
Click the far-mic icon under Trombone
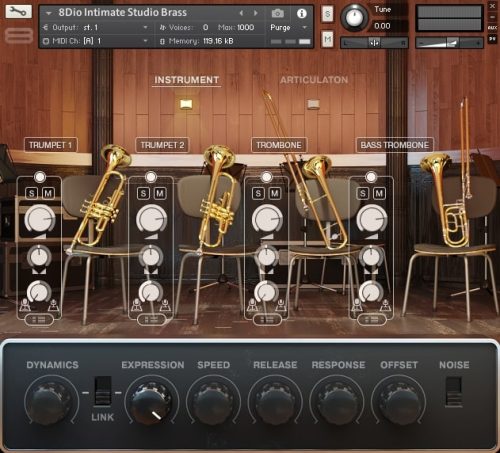coord(281,305)
